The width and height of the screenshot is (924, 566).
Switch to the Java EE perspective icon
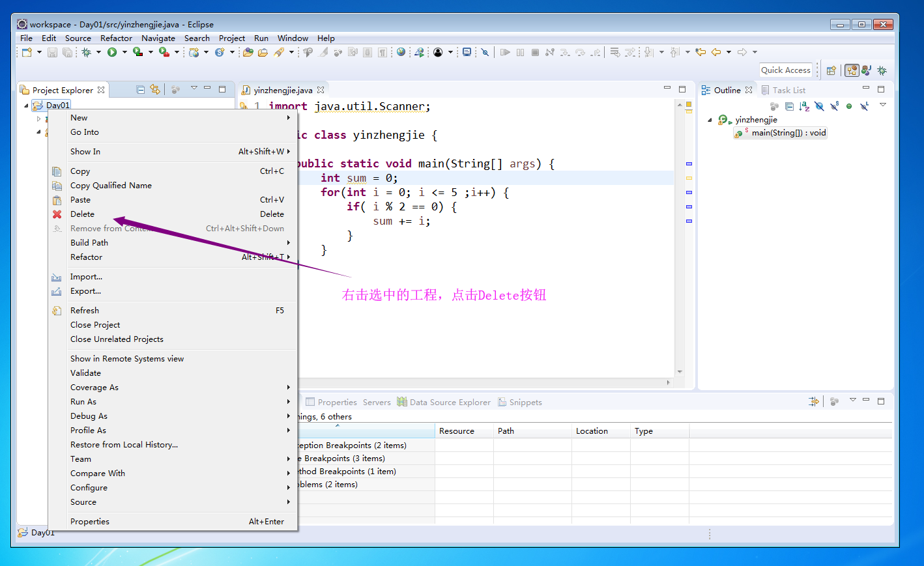point(852,70)
